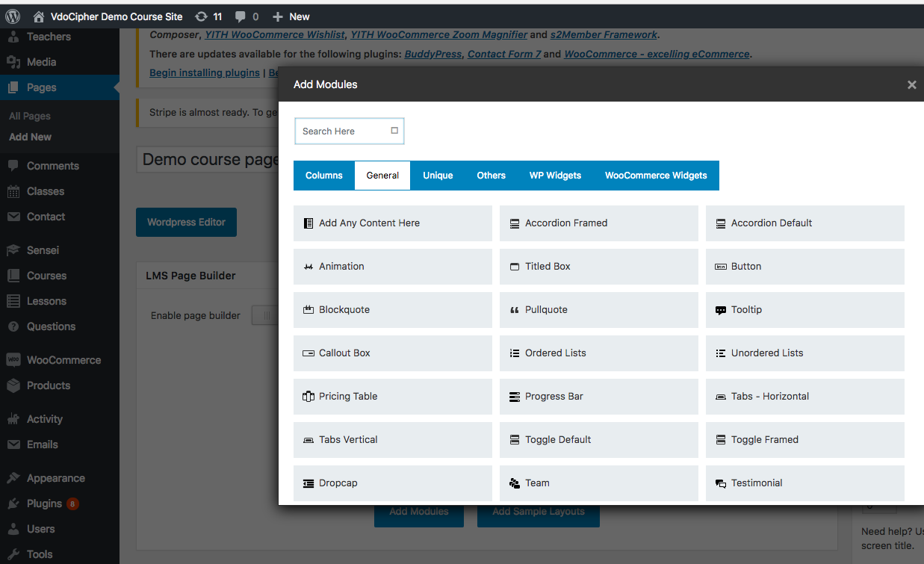
Task: Open the Sensei graduation cap icon
Action: pyautogui.click(x=13, y=250)
